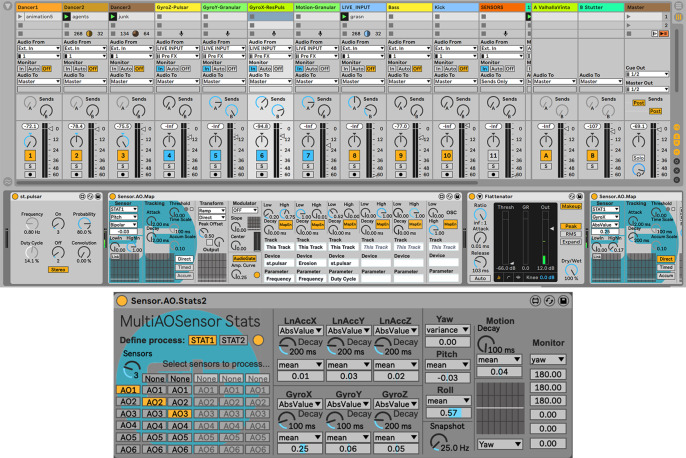Screen dimensions: 686x458
Task: Toggle the st.pulsar device activator circle
Action: tap(15, 196)
